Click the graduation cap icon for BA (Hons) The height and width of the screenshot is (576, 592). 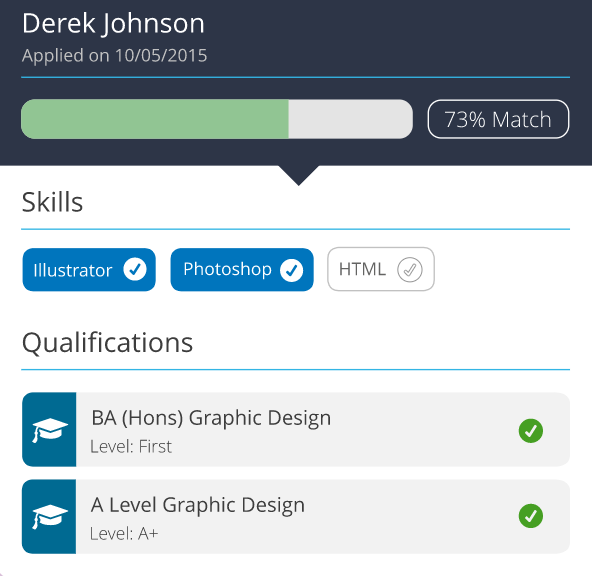50,430
